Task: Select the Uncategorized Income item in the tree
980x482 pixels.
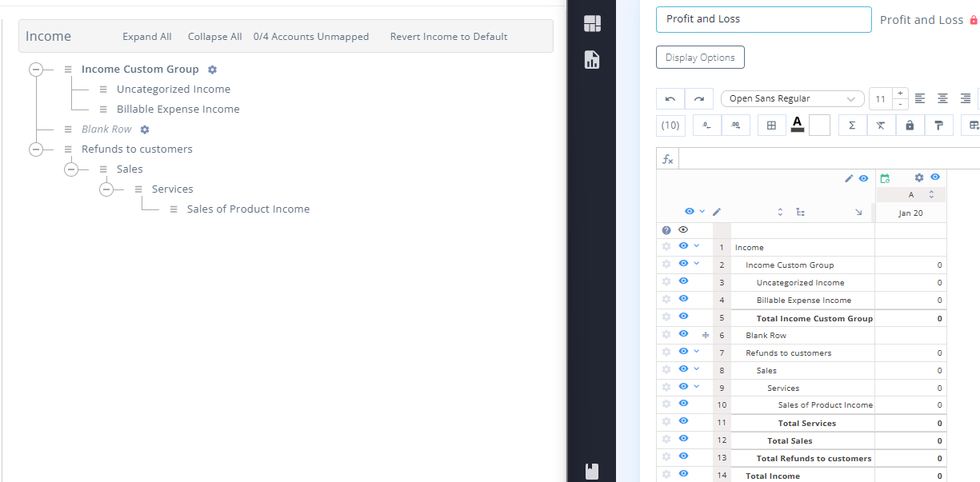Action: tap(174, 90)
